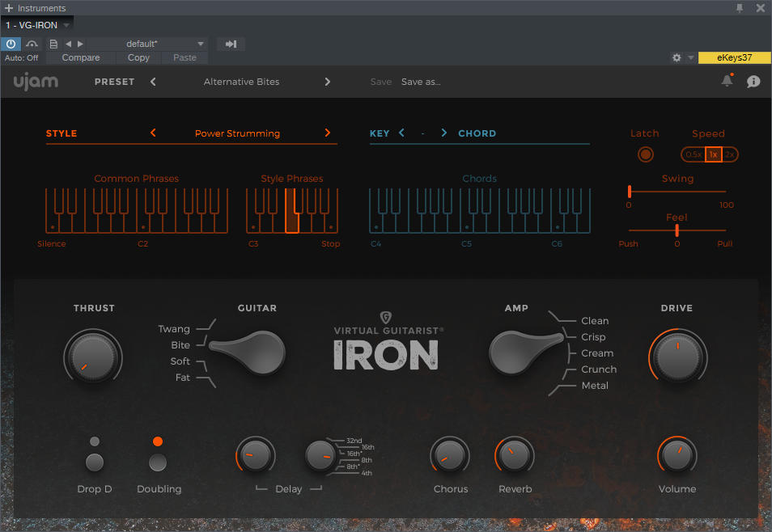This screenshot has height=532, width=772.
Task: Click the Feel slider handle
Action: point(677,230)
